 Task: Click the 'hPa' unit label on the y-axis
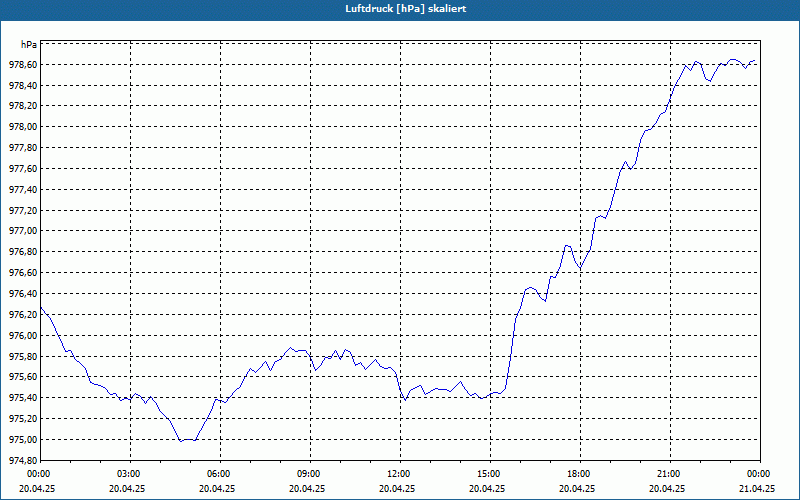click(29, 44)
